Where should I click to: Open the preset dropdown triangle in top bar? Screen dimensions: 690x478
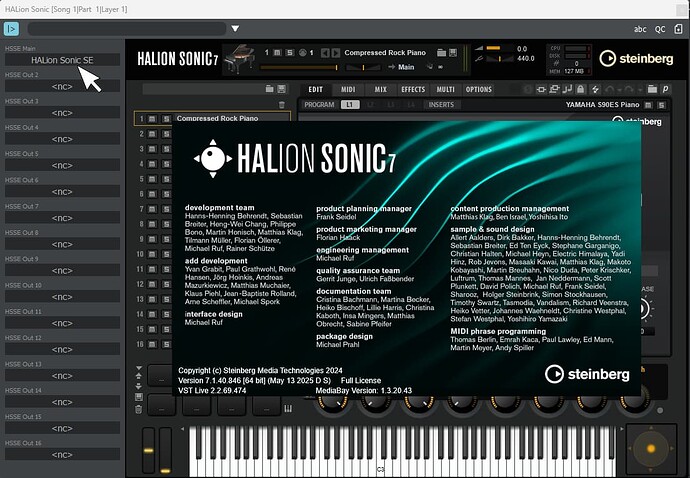click(x=235, y=29)
